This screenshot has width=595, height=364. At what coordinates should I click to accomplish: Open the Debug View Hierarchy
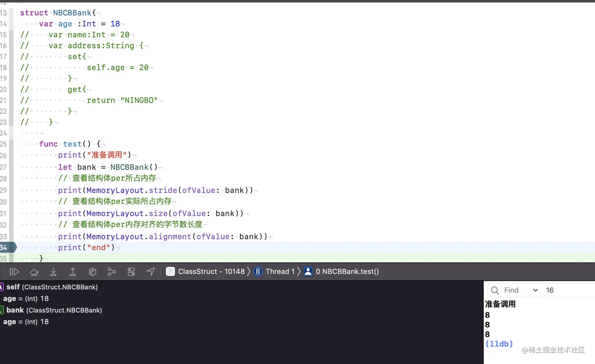pos(92,272)
